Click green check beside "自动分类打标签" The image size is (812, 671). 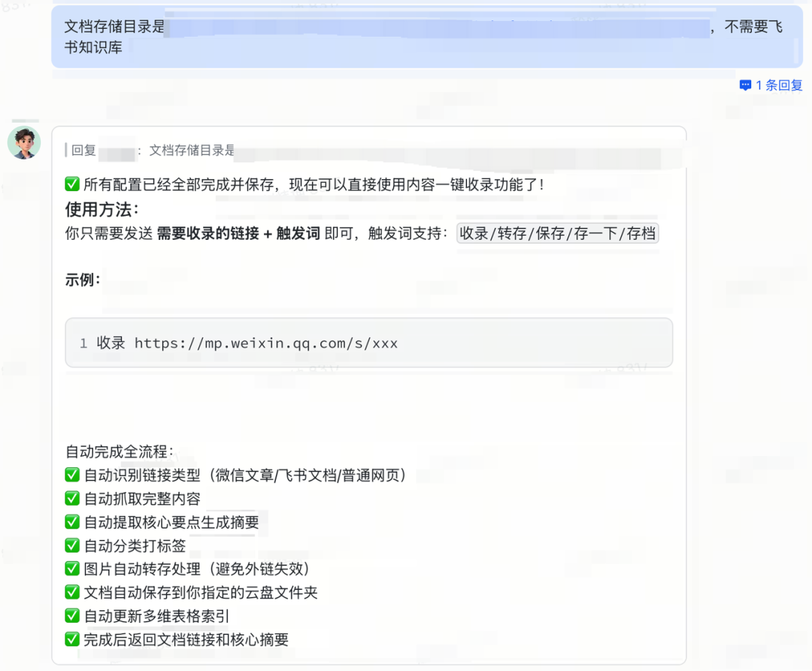[x=72, y=545]
